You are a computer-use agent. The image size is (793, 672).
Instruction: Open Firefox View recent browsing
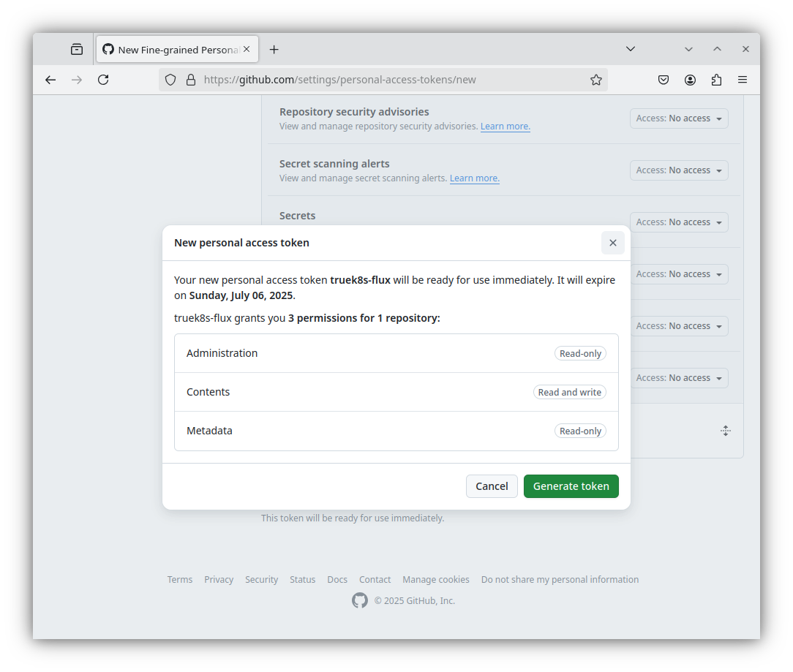point(77,49)
